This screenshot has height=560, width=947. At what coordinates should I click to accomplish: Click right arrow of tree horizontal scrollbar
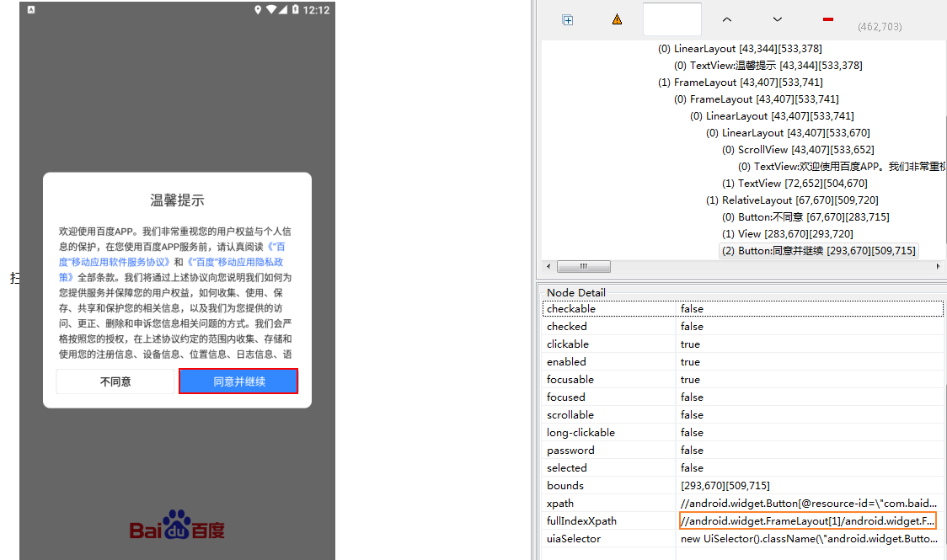(938, 266)
